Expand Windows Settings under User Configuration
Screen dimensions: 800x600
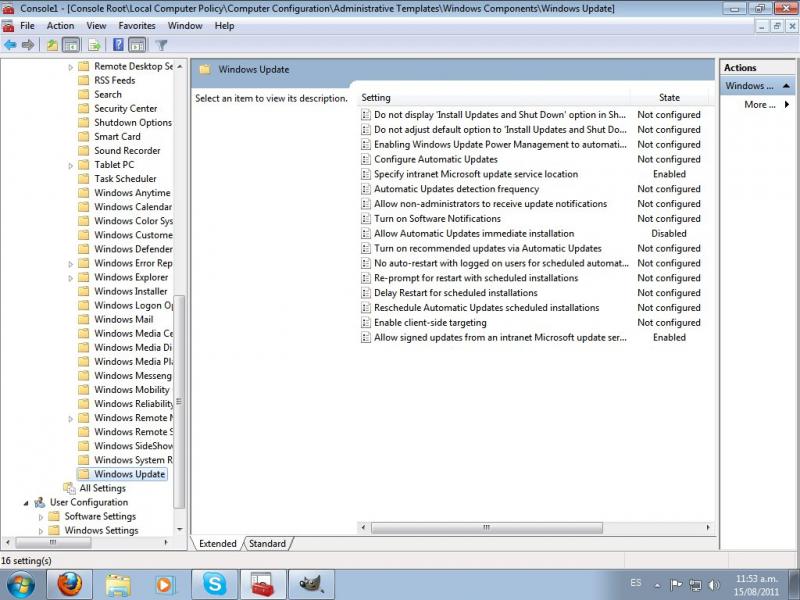pos(41,531)
